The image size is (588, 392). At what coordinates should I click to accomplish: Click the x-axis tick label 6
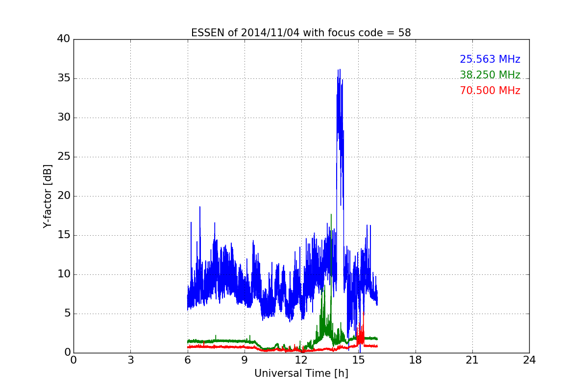tap(188, 360)
